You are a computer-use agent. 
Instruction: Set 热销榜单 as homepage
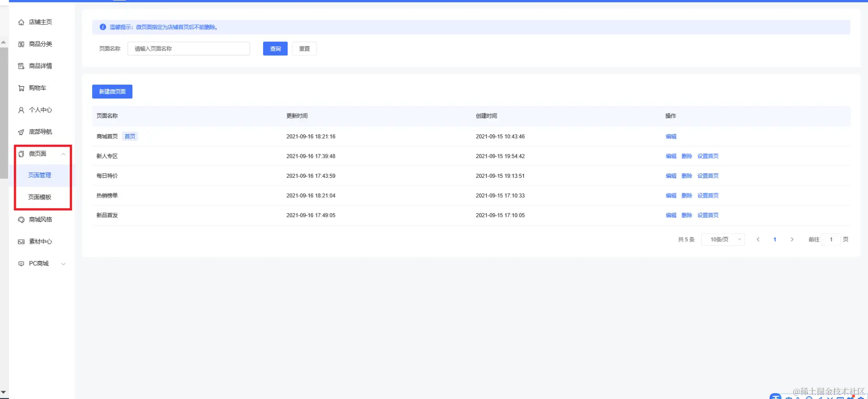[x=708, y=196]
